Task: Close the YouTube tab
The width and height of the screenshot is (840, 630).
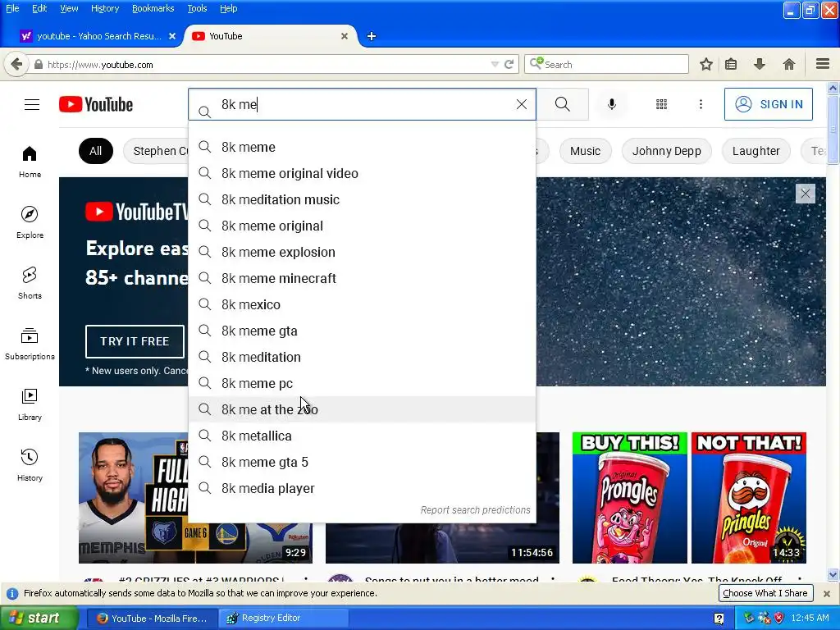Action: click(345, 36)
